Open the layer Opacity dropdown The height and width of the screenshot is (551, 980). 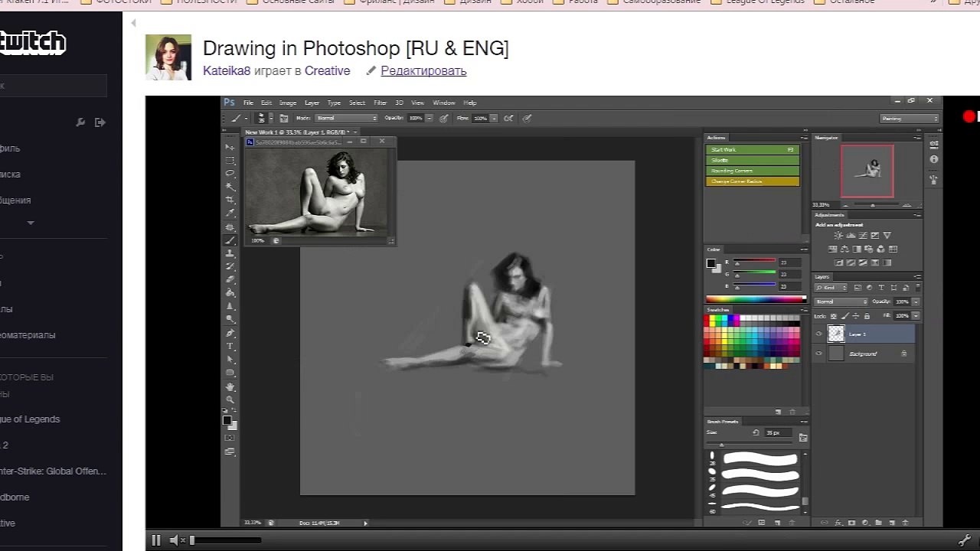(x=916, y=302)
